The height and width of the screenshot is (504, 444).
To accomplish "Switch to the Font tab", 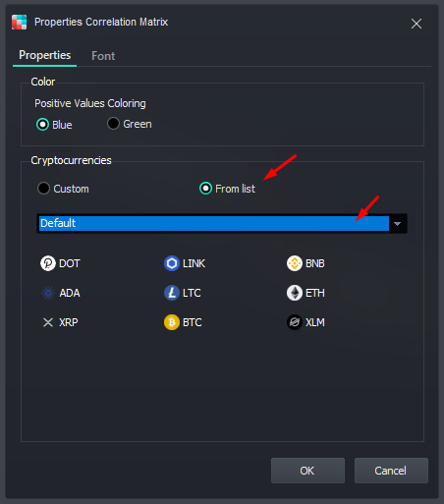I will pyautogui.click(x=103, y=56).
